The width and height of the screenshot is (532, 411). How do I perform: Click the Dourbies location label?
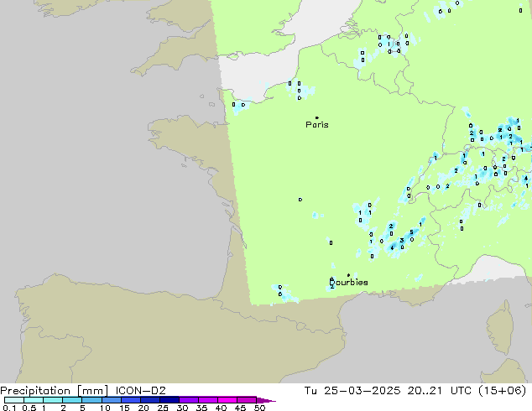349,282
